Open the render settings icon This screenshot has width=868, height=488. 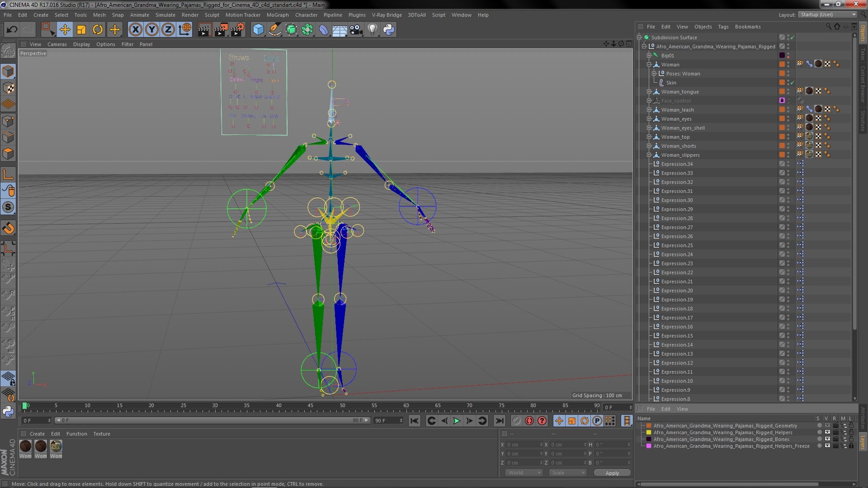click(x=238, y=30)
